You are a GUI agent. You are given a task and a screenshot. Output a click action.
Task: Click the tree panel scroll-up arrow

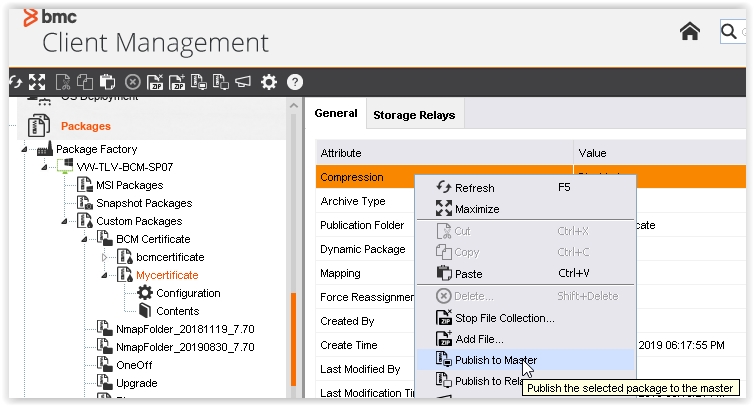point(294,107)
